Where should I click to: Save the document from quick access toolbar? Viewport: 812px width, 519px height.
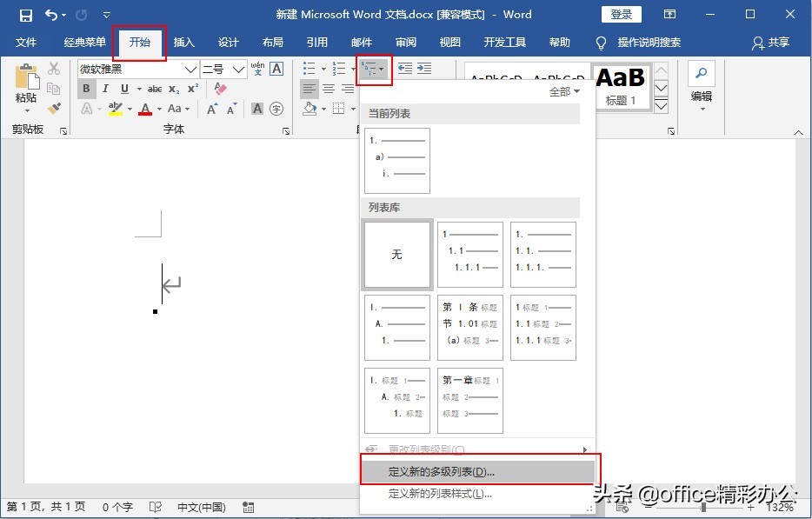tap(25, 15)
